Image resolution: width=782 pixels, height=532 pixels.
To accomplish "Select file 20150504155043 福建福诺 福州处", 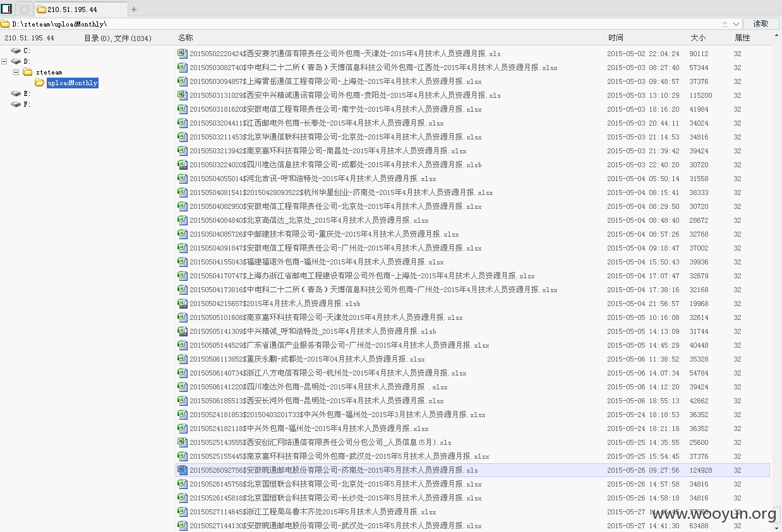I will [316, 262].
